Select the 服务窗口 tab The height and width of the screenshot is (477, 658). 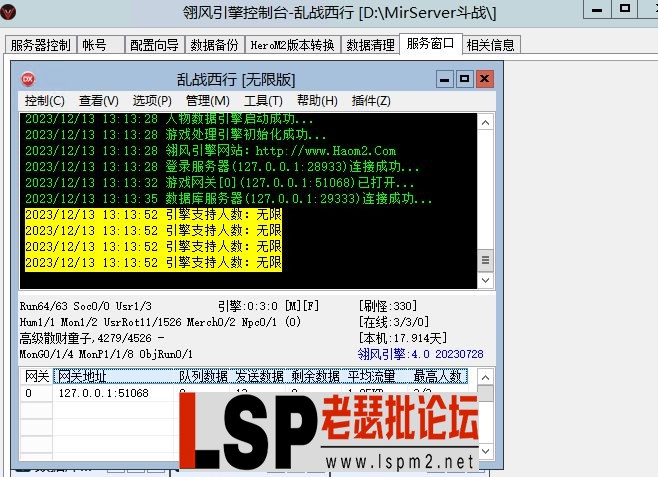[x=431, y=43]
